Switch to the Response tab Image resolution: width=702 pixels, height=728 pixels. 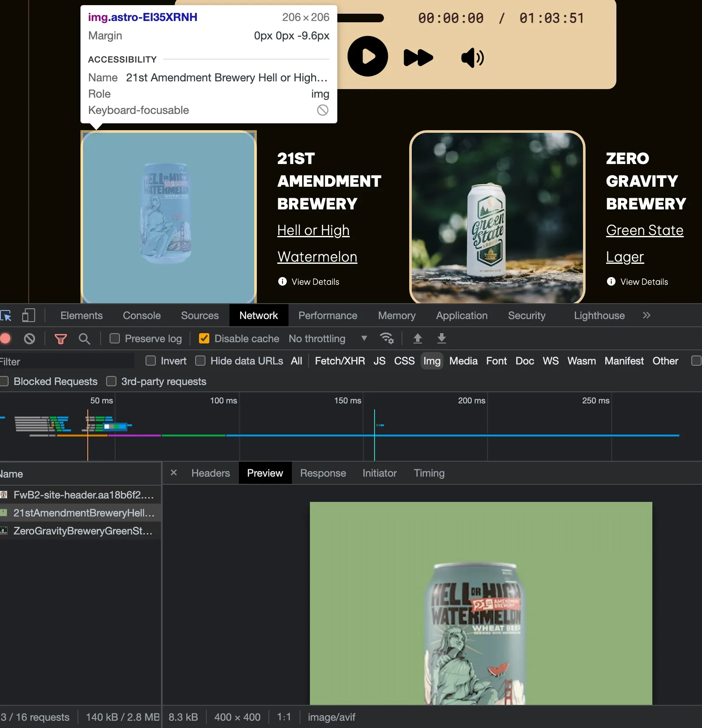click(323, 473)
